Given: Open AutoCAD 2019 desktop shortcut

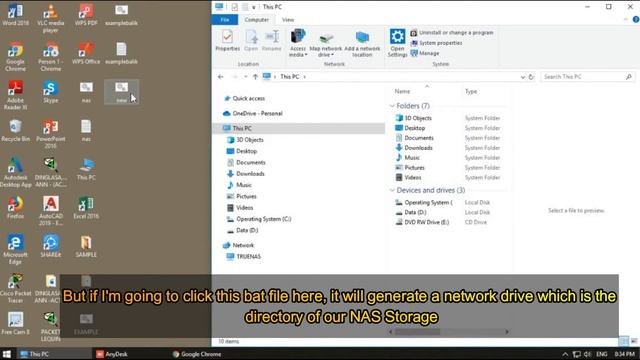Looking at the screenshot, I should pyautogui.click(x=51, y=211).
